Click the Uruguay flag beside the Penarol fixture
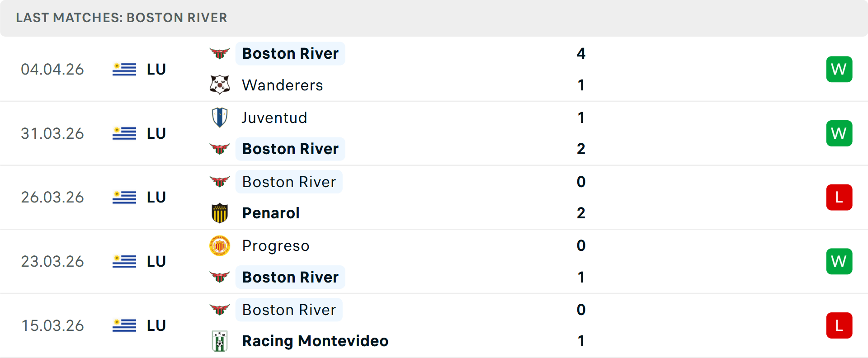868x358 pixels. [124, 197]
